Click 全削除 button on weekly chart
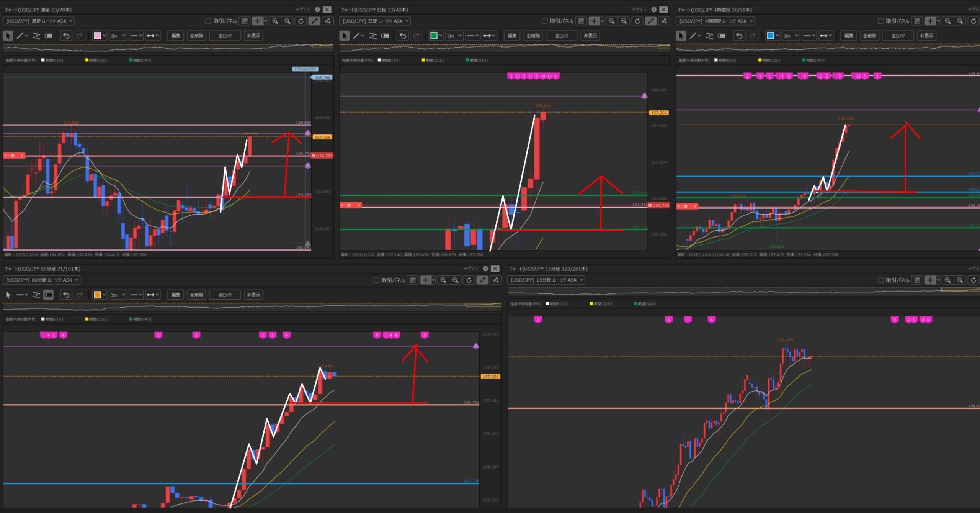Screen dimensions: 980x513 click(196, 36)
